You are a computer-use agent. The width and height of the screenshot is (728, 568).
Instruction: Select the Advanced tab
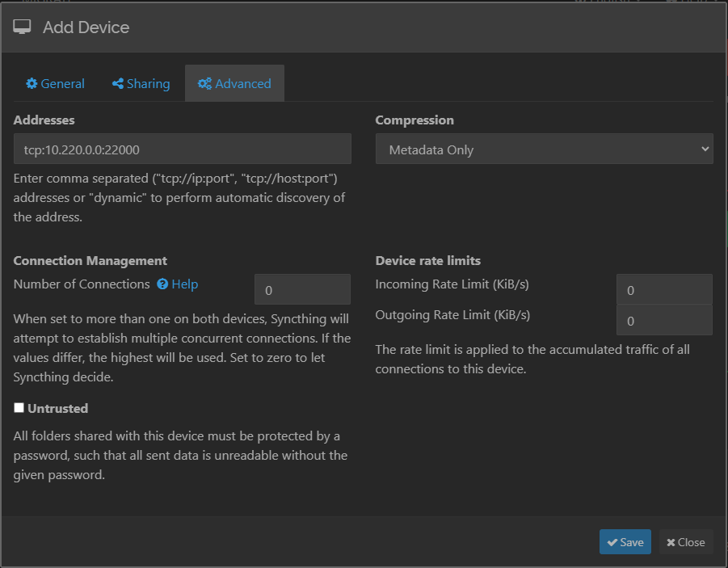[234, 84]
